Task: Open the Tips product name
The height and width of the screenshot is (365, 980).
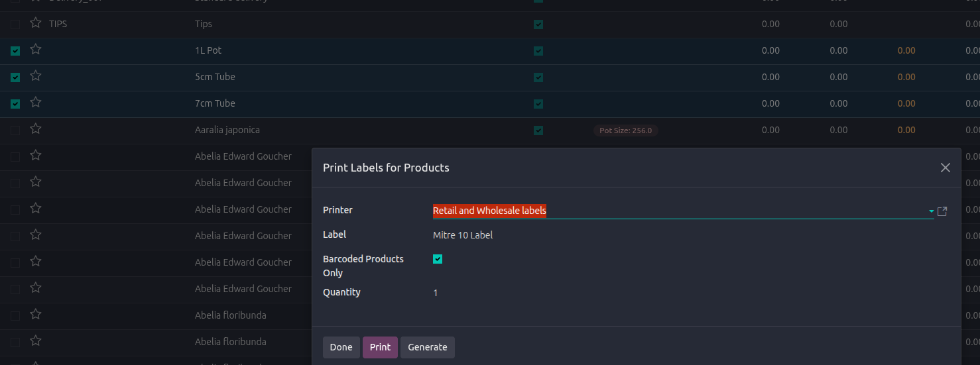Action: (204, 24)
